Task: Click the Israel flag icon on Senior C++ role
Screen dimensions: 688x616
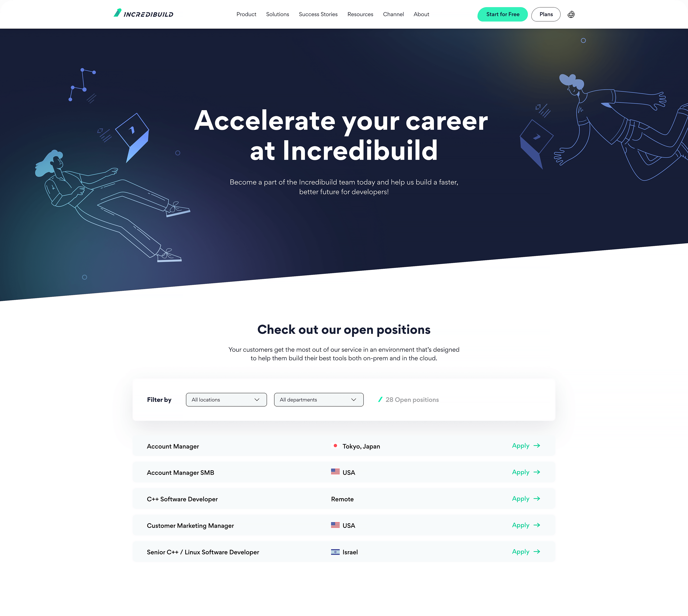Action: click(335, 552)
